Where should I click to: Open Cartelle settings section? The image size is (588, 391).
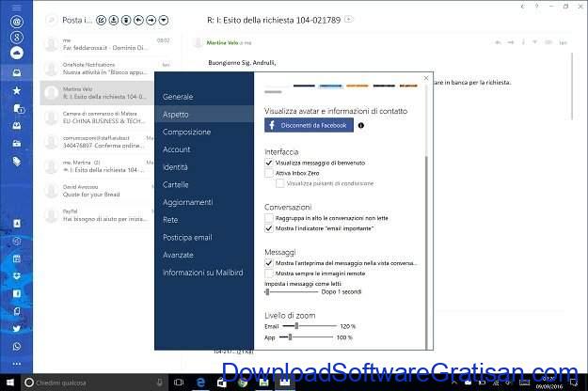coord(204,184)
